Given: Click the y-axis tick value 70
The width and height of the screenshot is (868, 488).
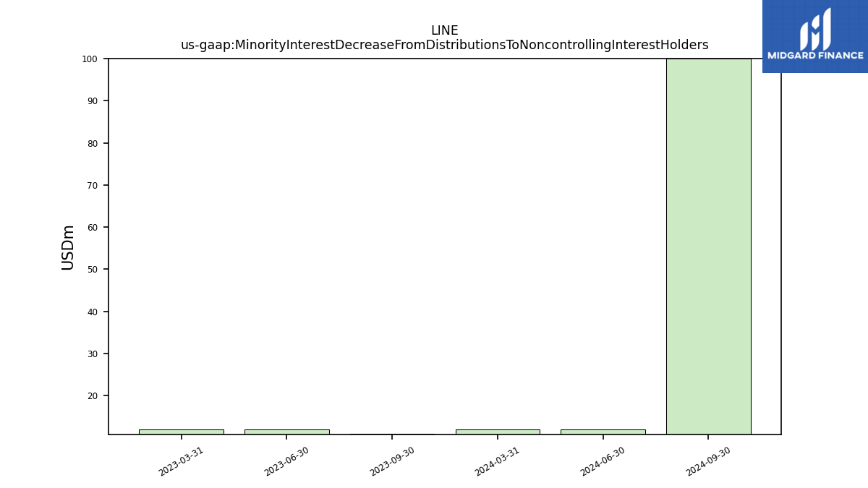Looking at the screenshot, I should pyautogui.click(x=93, y=186).
